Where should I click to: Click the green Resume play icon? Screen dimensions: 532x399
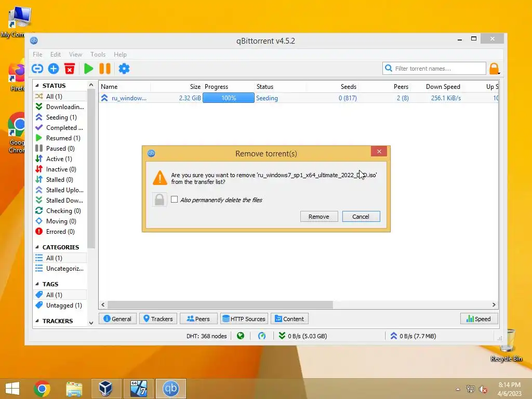pos(88,69)
